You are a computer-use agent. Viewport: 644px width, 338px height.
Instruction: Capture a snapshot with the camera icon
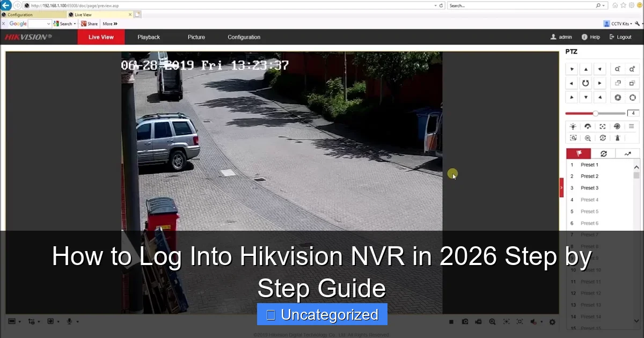tap(465, 321)
